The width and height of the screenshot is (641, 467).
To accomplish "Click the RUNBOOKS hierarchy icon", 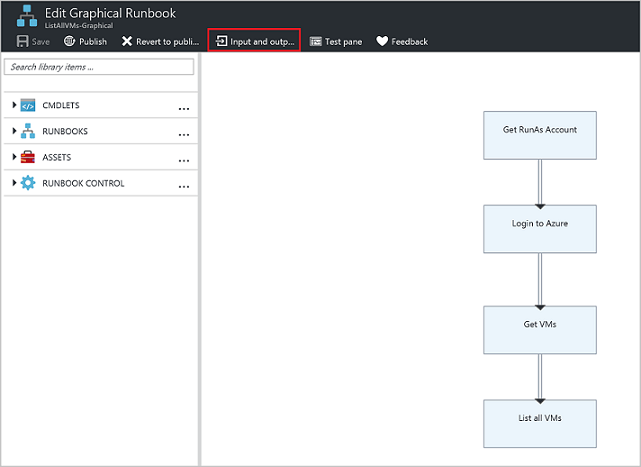I will point(28,131).
